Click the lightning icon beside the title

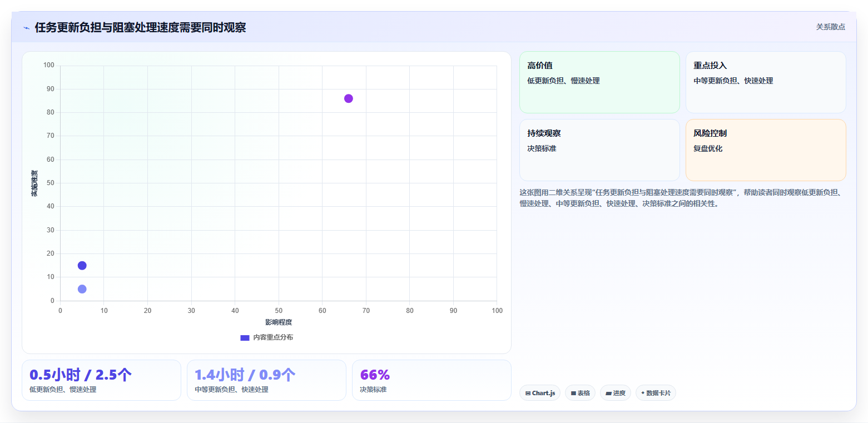(x=26, y=28)
